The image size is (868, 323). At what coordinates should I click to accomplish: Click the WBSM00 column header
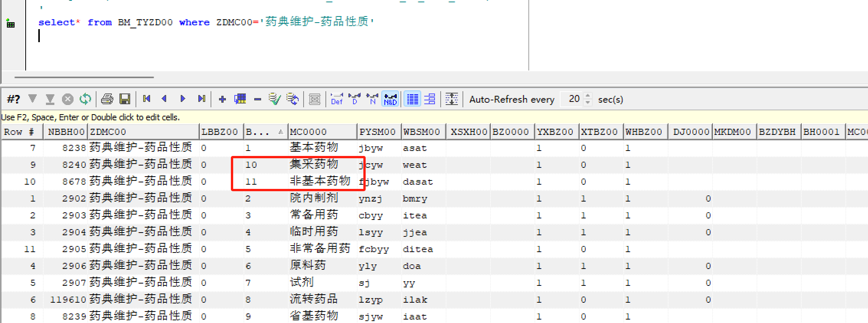point(424,132)
